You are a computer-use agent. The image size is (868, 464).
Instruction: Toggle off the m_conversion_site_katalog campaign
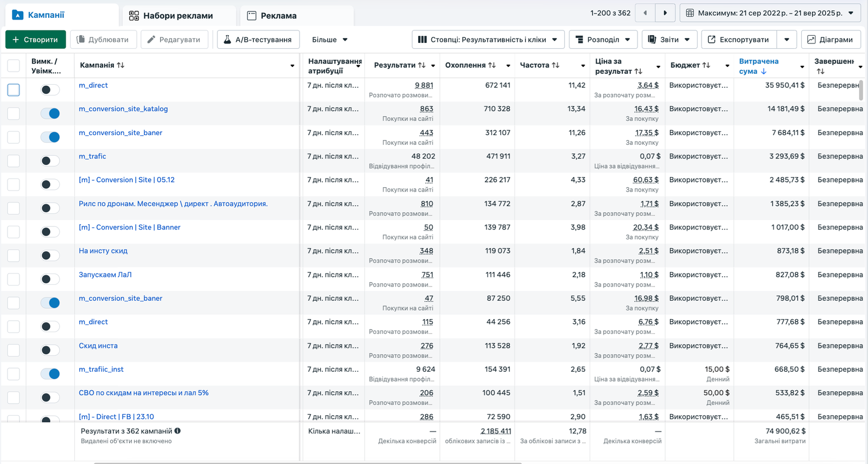click(50, 113)
